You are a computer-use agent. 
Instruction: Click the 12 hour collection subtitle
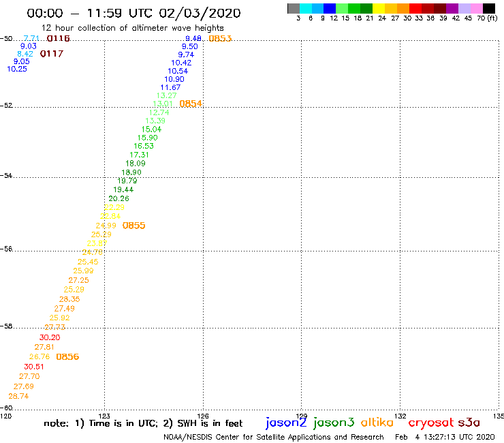tap(132, 28)
